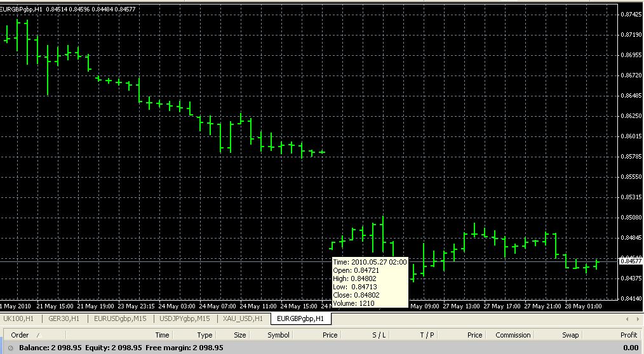Click the 0.86015 price scale label
Image resolution: width=644 pixels, height=354 pixels.
pyautogui.click(x=631, y=136)
